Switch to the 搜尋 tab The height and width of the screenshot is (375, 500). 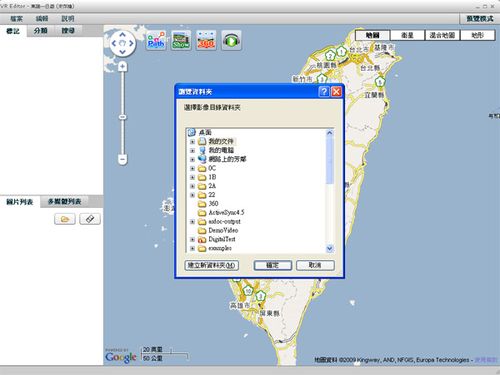[x=68, y=31]
